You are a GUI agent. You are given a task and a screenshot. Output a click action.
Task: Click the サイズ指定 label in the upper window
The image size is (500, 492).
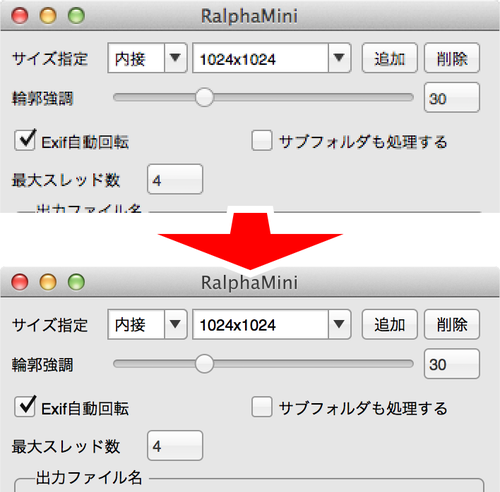50,59
